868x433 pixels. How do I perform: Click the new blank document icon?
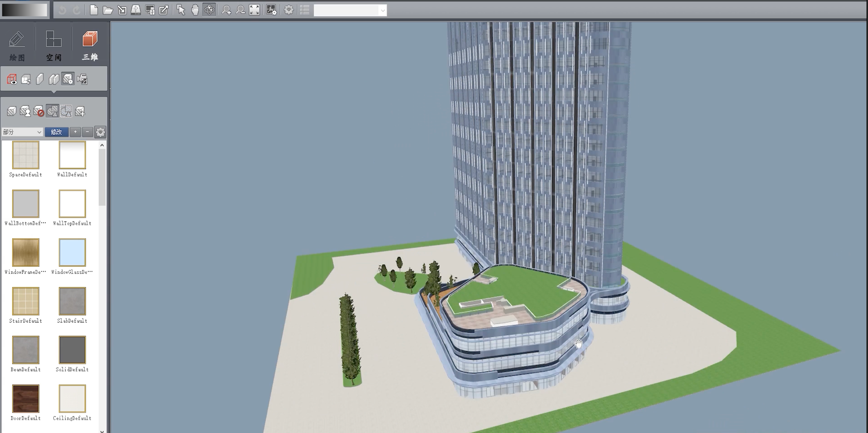click(x=94, y=10)
